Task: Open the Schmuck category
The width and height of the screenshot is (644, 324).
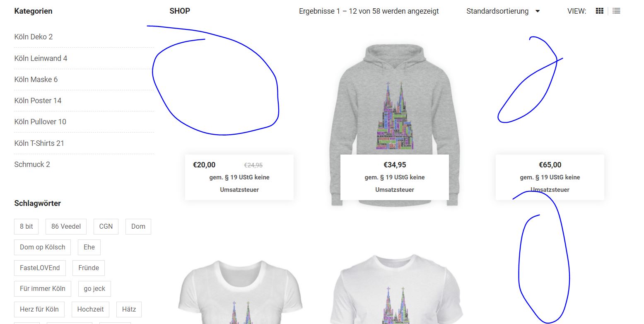Action: [32, 164]
